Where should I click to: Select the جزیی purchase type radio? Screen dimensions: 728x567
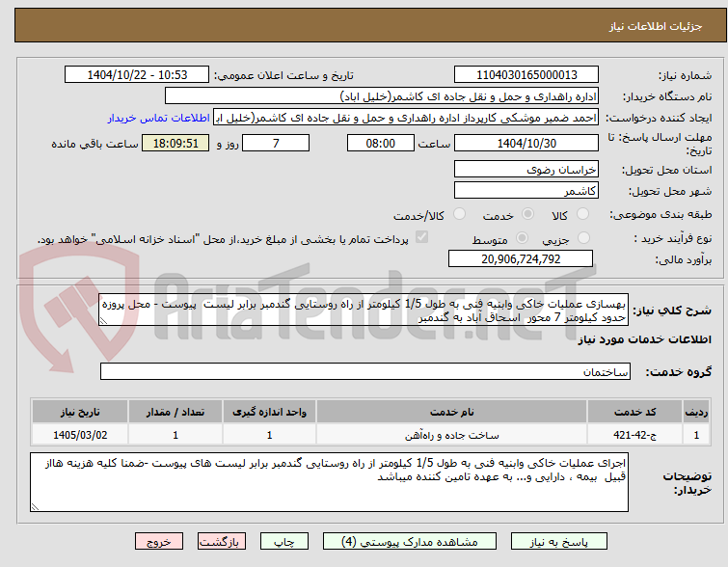tap(583, 238)
